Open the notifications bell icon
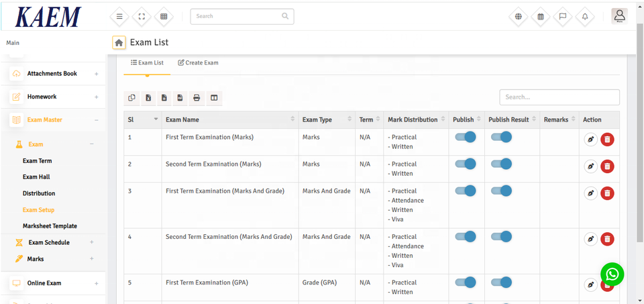The image size is (644, 304). (x=585, y=16)
